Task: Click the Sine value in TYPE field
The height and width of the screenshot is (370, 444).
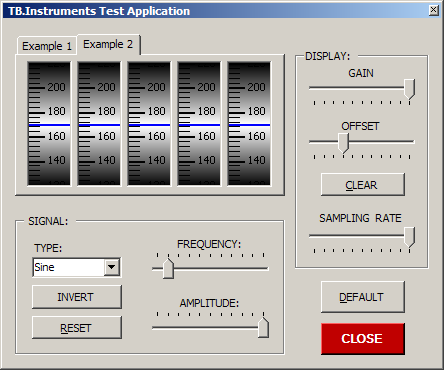Action: pos(44,267)
